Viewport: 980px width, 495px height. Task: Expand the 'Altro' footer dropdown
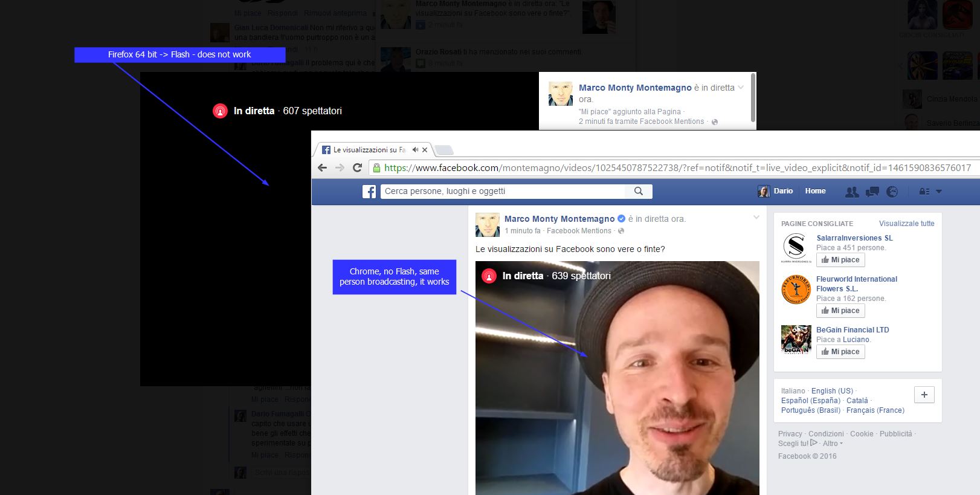[833, 444]
